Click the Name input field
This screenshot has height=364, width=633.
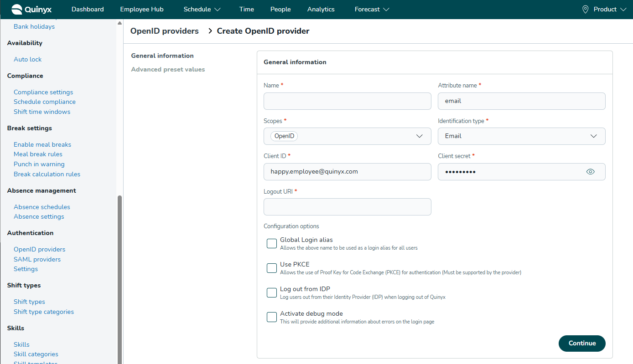point(347,101)
